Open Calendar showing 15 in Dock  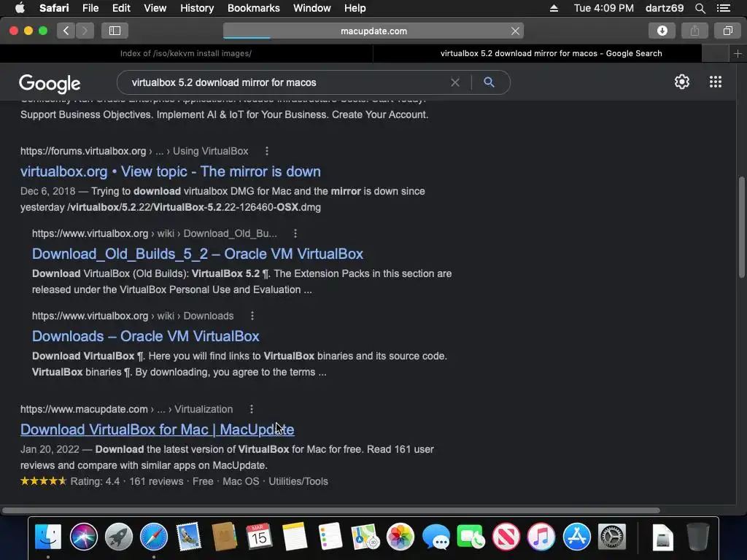click(x=259, y=537)
